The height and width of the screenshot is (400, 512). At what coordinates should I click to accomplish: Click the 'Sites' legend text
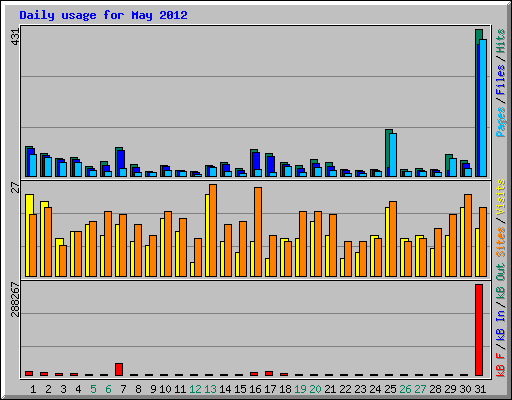[x=501, y=242]
